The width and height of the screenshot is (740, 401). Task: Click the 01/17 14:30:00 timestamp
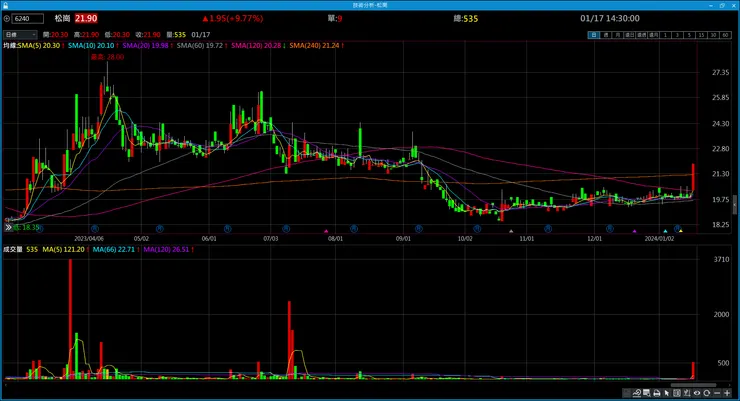click(610, 19)
